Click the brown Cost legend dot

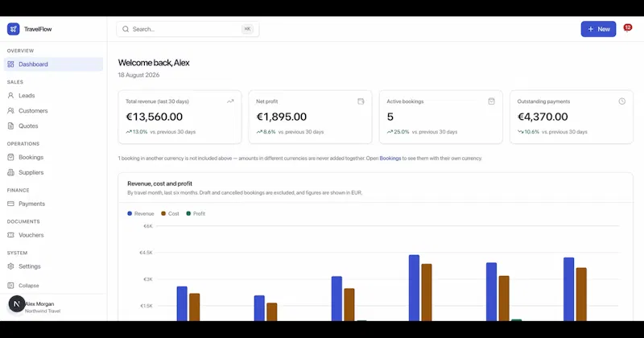tap(163, 213)
